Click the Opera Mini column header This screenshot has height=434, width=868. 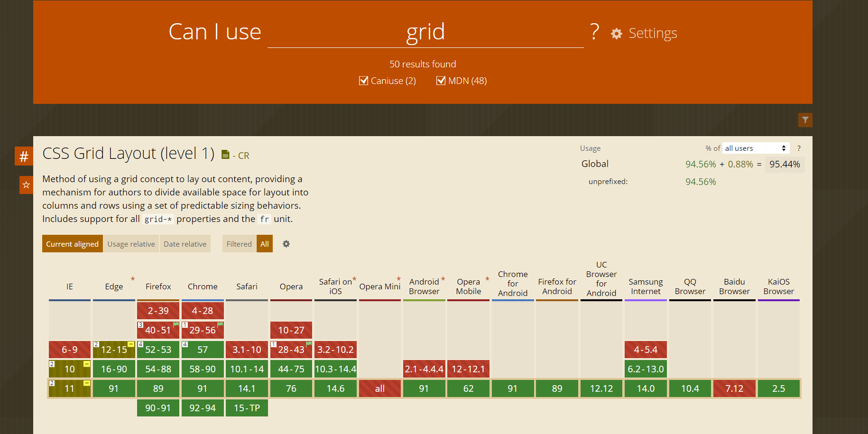379,286
